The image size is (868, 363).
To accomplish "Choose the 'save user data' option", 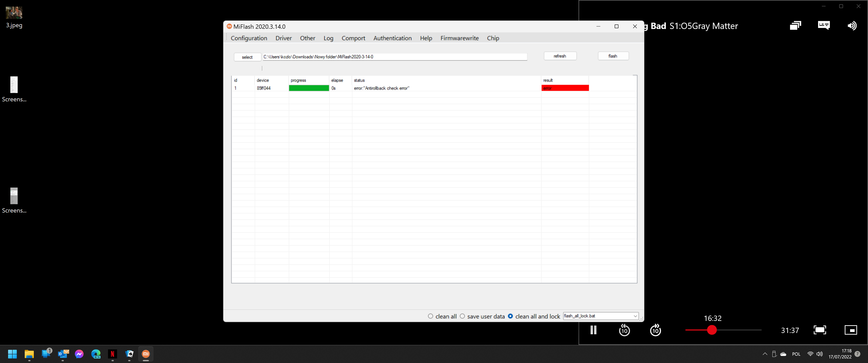I will [462, 316].
